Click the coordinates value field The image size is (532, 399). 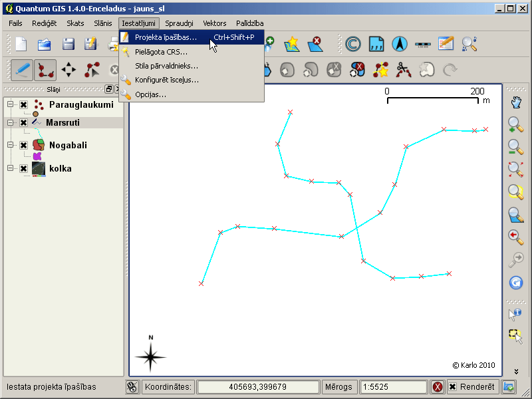258,387
